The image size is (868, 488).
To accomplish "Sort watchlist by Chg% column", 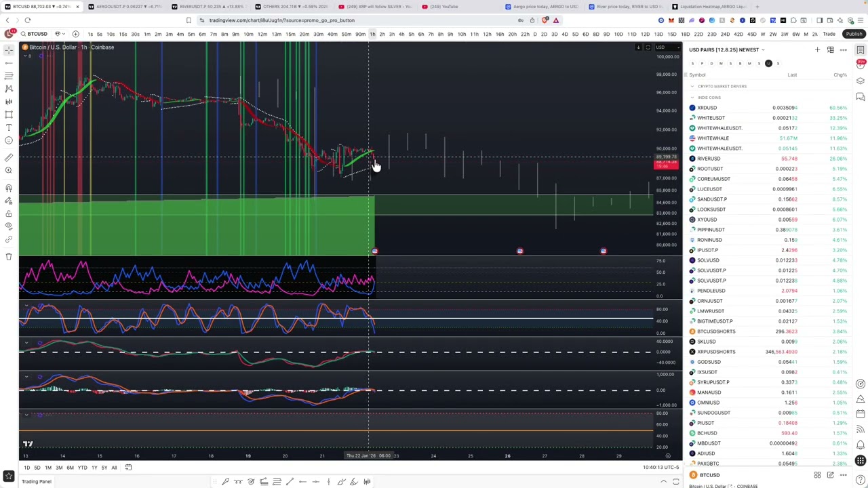I will pyautogui.click(x=840, y=75).
